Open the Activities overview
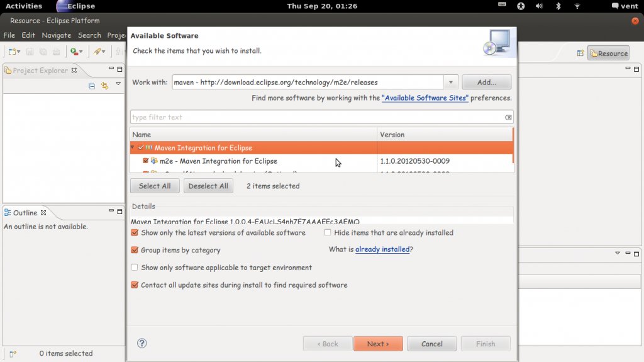Viewport: 644px width, 362px height. pos(24,6)
